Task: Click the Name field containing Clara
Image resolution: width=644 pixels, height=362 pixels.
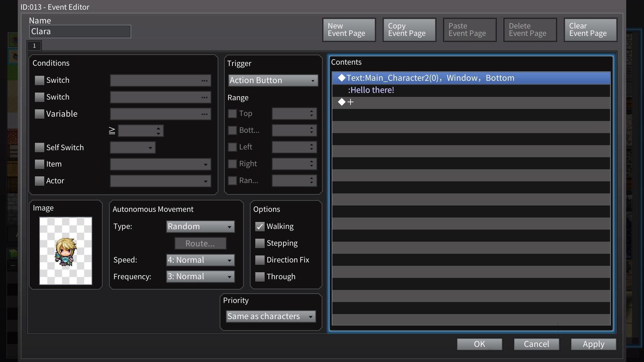Action: (80, 31)
